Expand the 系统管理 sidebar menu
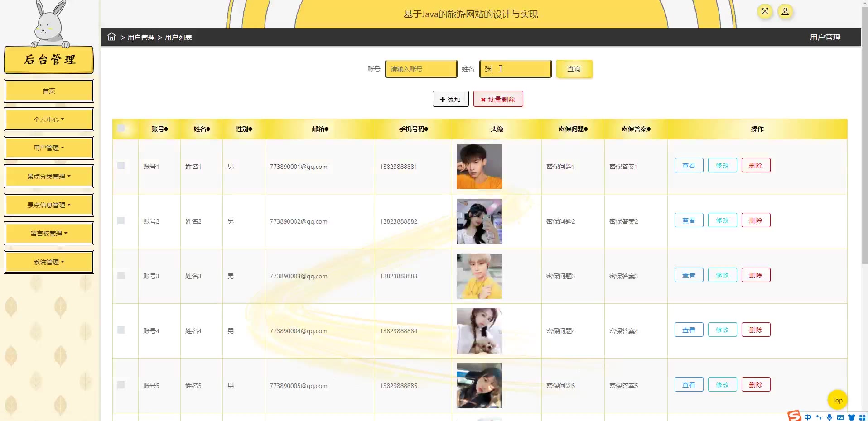Screen dimensions: 868x421 point(49,262)
